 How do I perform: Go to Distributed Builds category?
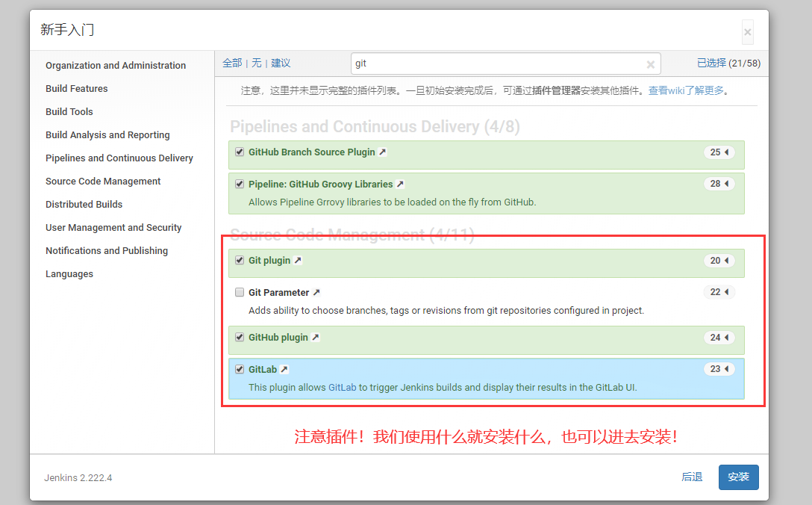[84, 204]
